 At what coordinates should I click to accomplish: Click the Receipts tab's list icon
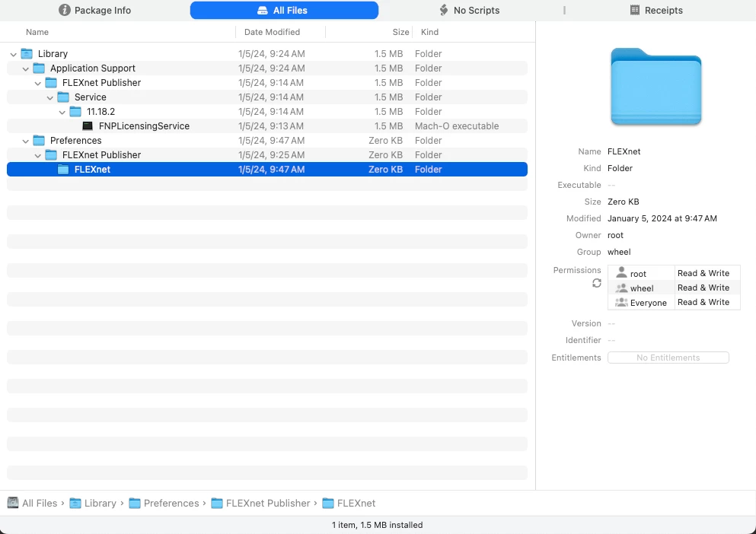pos(635,10)
